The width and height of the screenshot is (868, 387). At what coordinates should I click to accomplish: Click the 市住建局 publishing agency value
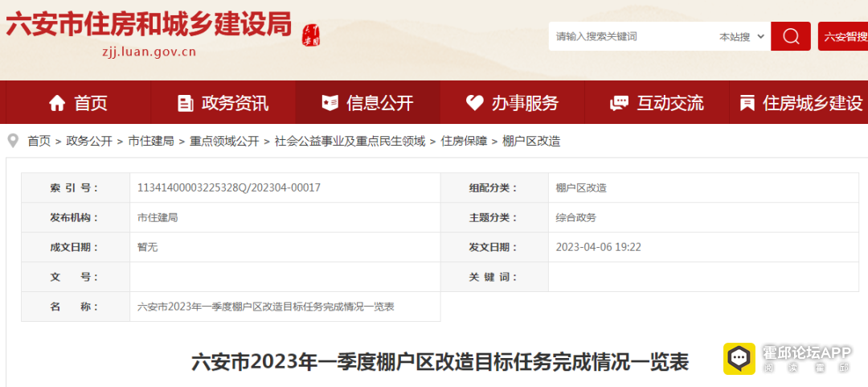point(158,217)
